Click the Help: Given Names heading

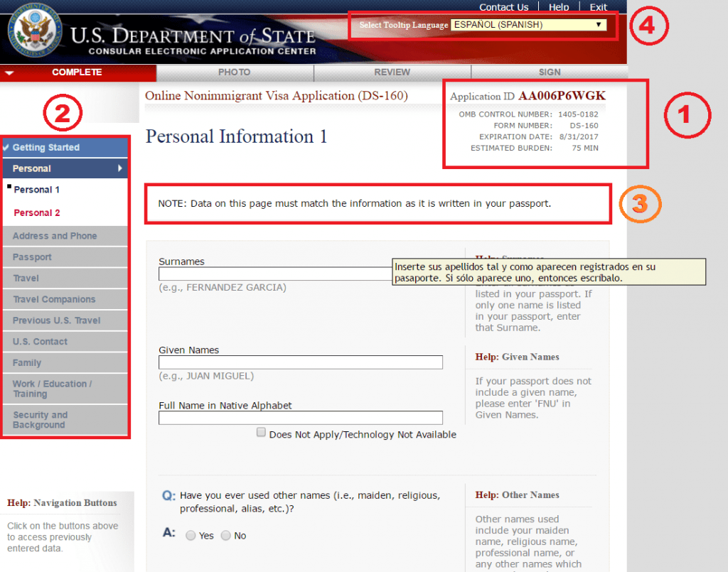click(x=517, y=357)
